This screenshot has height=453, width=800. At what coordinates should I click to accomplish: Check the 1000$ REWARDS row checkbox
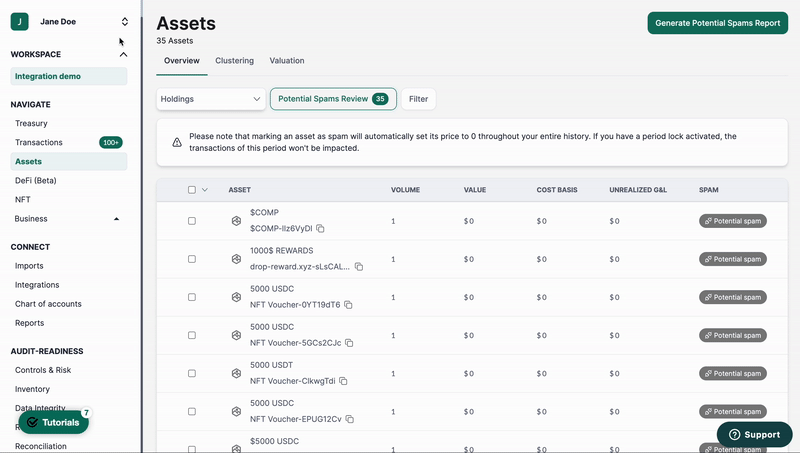point(192,259)
